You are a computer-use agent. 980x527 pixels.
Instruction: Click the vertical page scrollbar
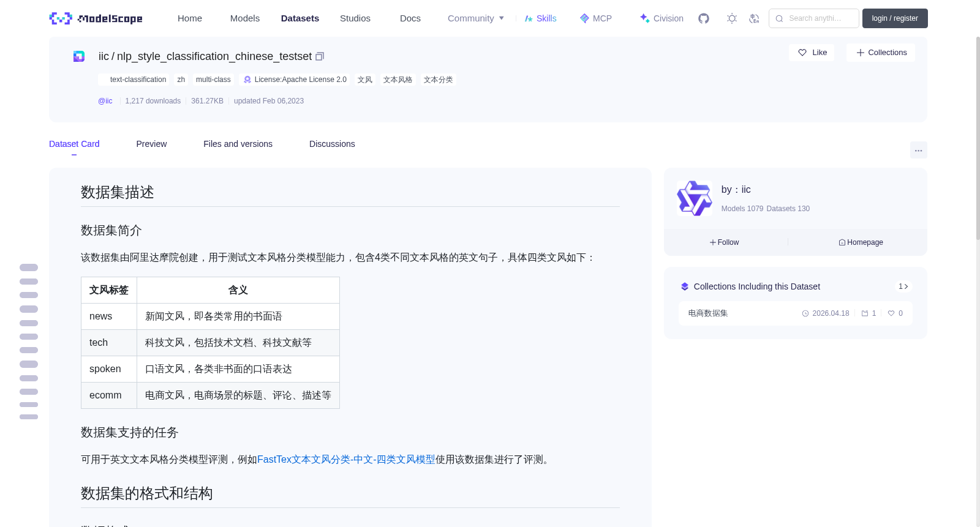pos(978,138)
